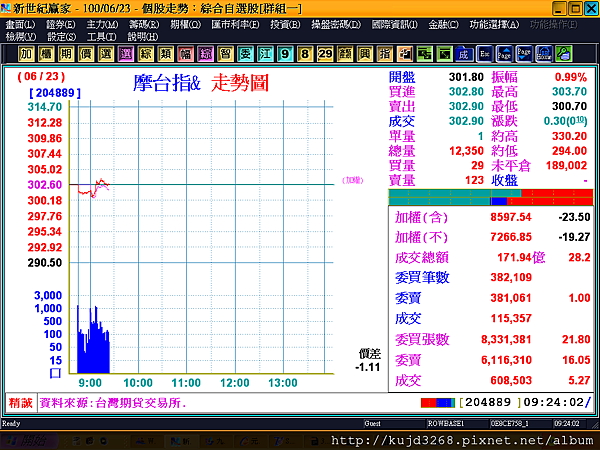The height and width of the screenshot is (450, 600).
Task: Open the 證券(E) menu
Action: 60,25
